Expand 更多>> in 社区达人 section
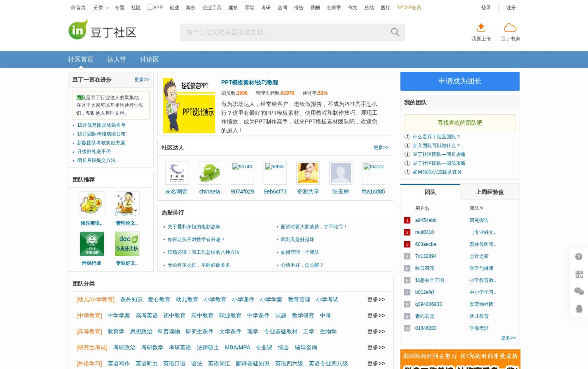588x369 pixels. pos(381,148)
